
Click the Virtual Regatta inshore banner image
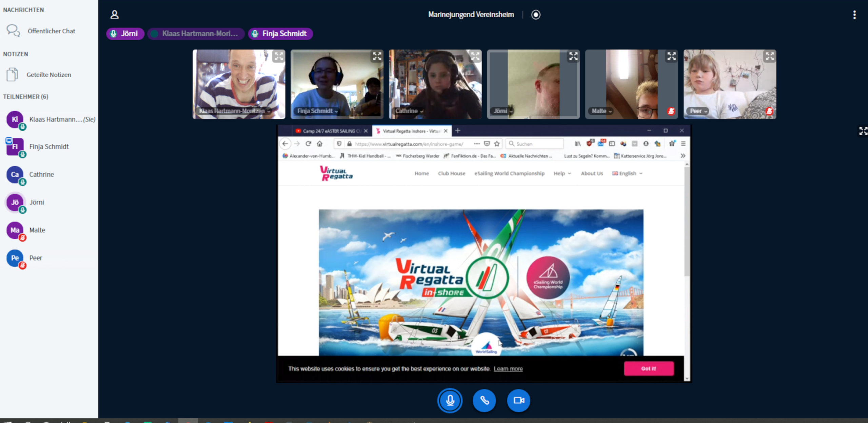[x=481, y=282]
